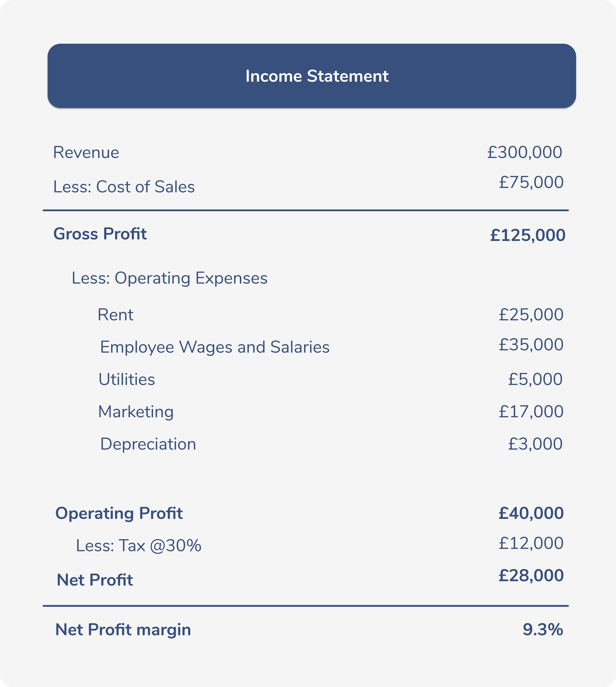
Task: Click the £28,000 net profit figure
Action: [x=531, y=575]
